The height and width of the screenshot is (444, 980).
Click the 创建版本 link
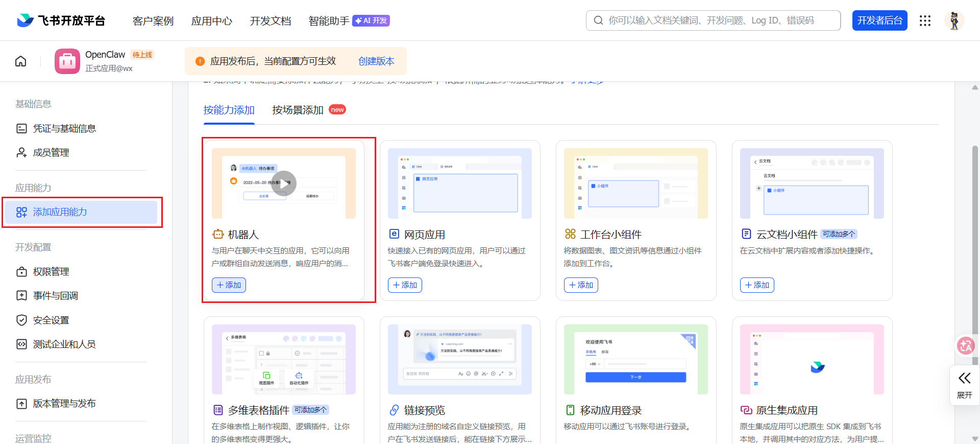pyautogui.click(x=376, y=61)
